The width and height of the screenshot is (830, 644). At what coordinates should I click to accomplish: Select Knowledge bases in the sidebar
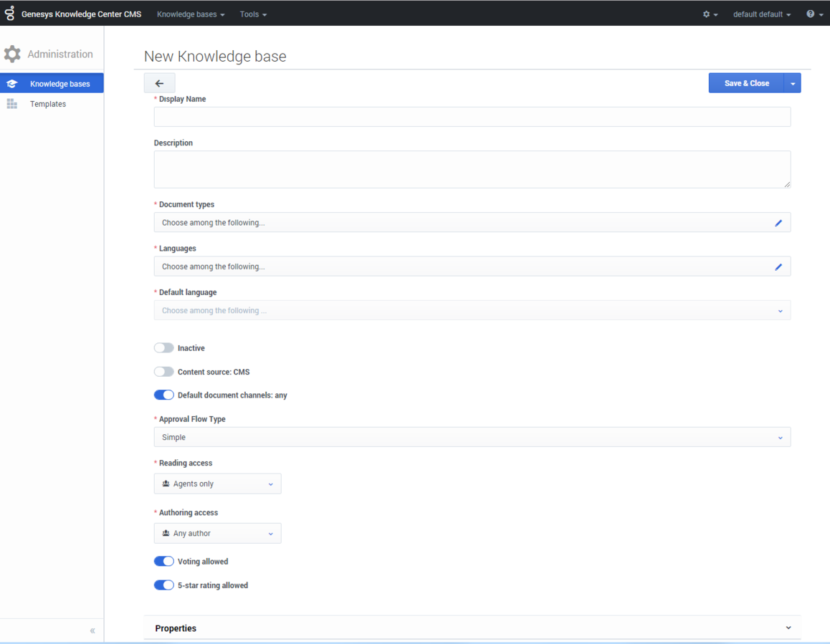52,84
